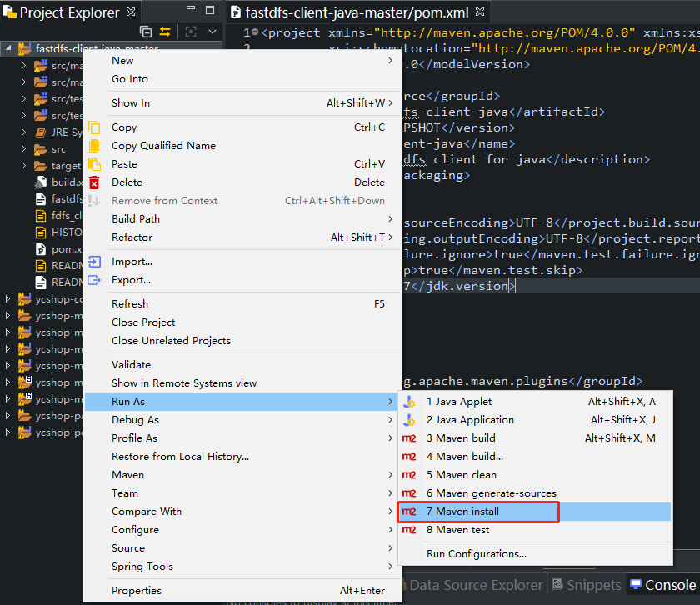Select build.xml file in project tree
The image size is (700, 605).
[59, 182]
